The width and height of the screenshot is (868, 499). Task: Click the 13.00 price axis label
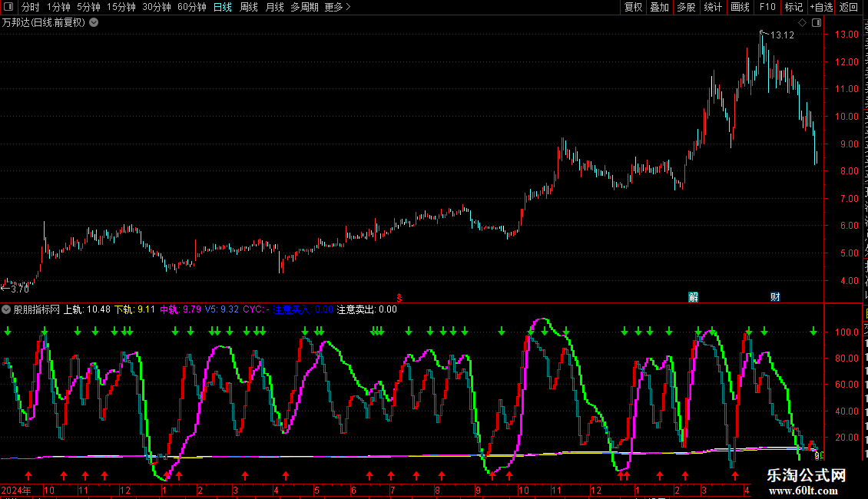(x=847, y=35)
